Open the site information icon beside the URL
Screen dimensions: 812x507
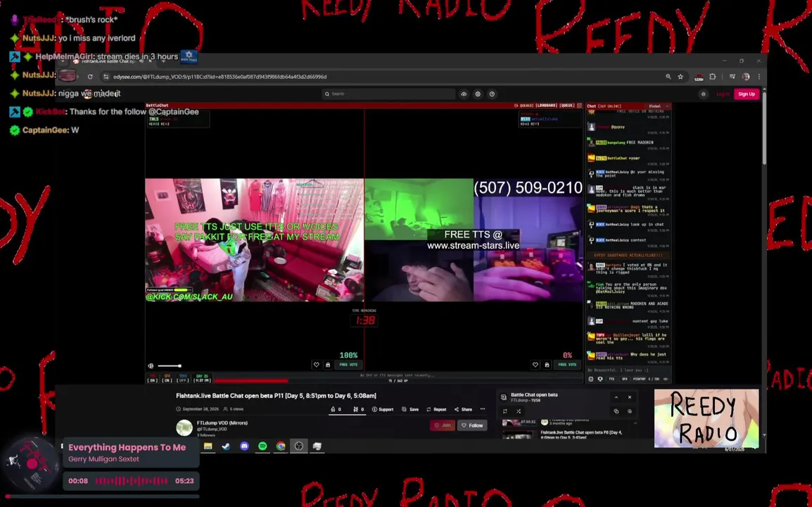(106, 77)
